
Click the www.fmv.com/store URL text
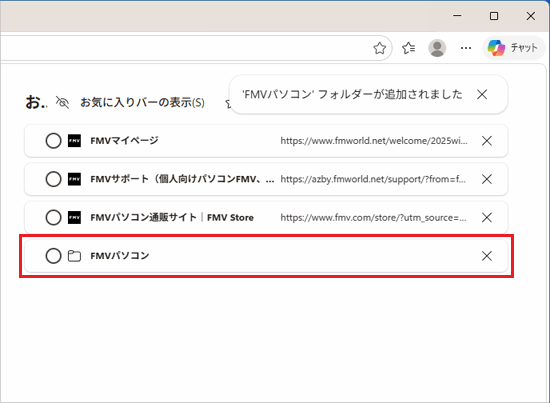373,217
